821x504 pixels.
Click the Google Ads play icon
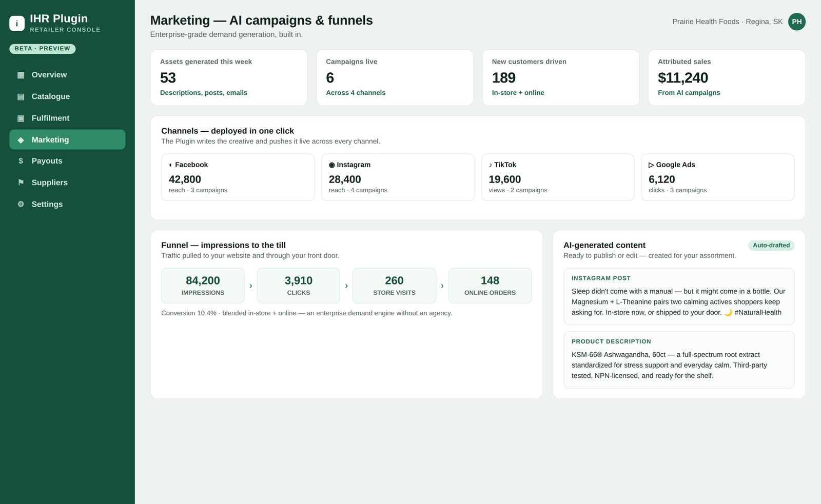[x=651, y=165]
